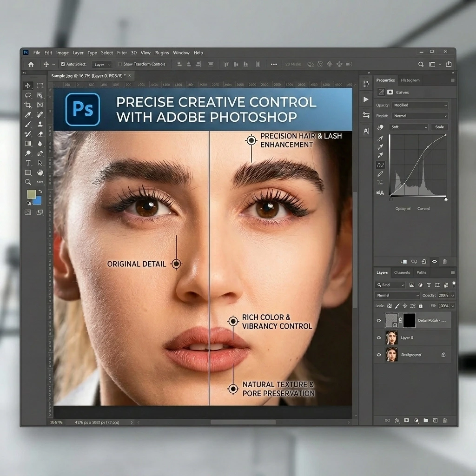The image size is (476, 476).
Task: Open the Plugins menu
Action: [x=161, y=53]
